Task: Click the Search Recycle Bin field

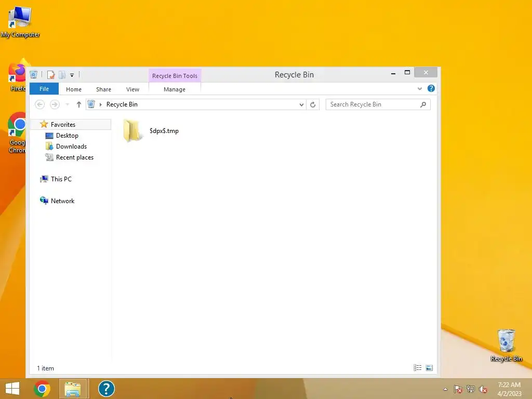Action: [x=378, y=104]
